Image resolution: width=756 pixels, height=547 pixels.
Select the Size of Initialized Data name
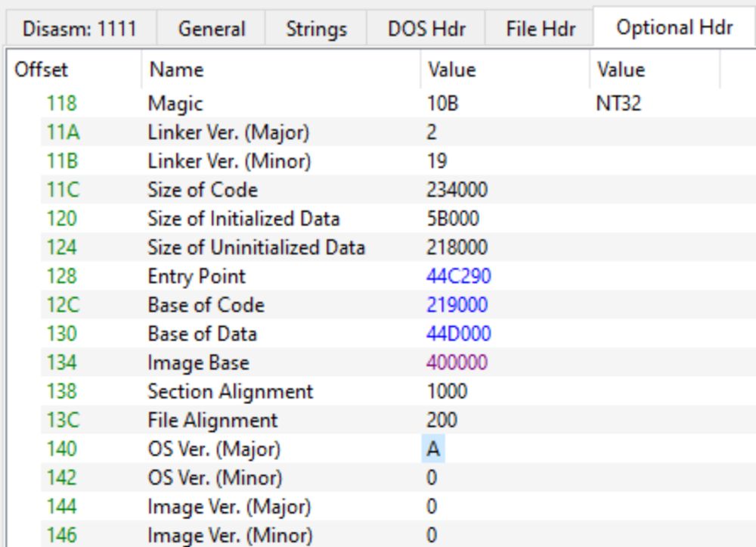243,219
